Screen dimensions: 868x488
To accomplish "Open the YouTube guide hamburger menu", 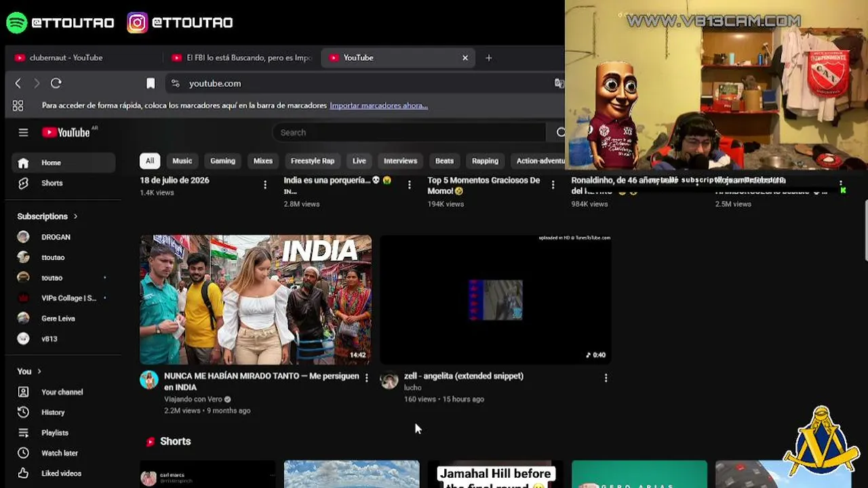I will (x=23, y=133).
